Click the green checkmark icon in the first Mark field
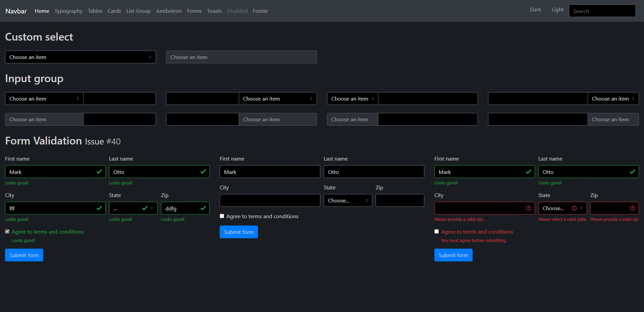 click(99, 172)
